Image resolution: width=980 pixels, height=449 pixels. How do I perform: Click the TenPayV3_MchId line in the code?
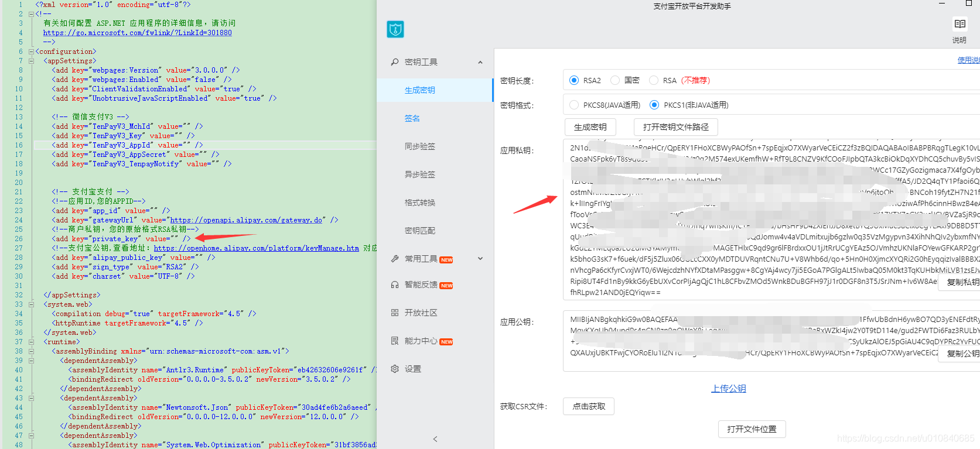[127, 126]
